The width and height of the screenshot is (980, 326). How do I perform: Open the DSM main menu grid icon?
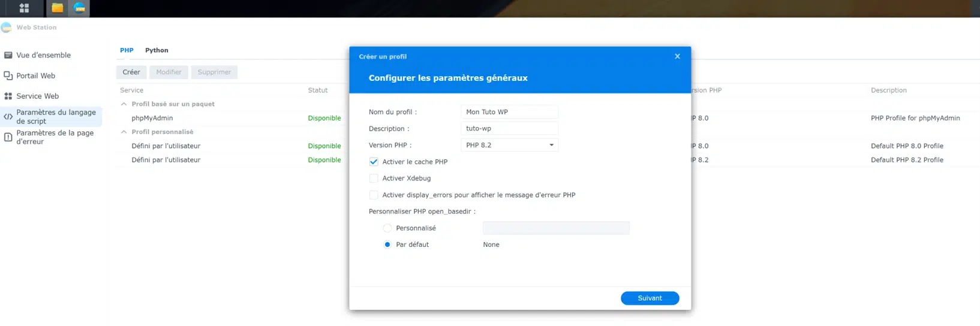24,8
